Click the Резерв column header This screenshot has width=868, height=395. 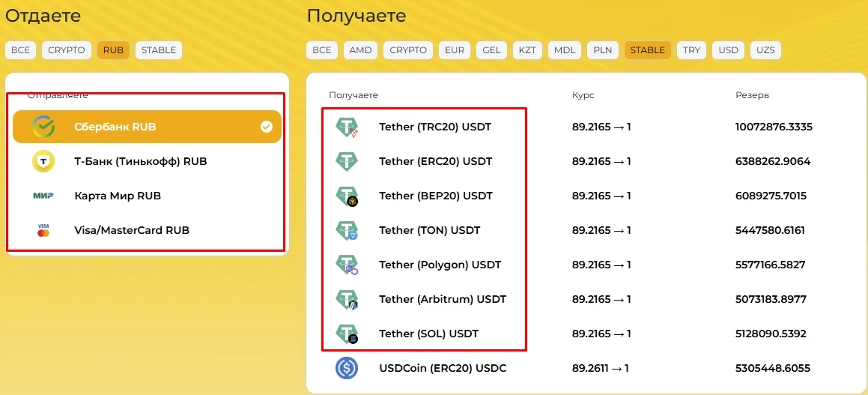pyautogui.click(x=752, y=95)
